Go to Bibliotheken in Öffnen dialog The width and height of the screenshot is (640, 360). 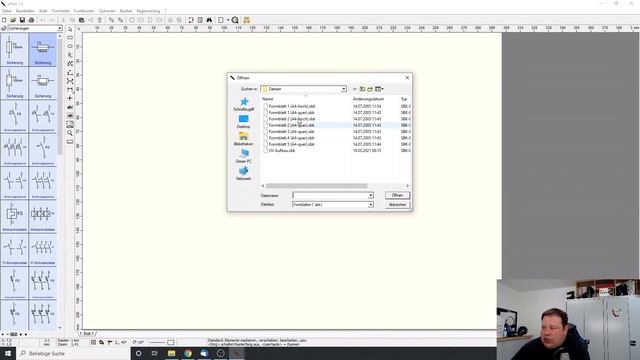click(244, 139)
